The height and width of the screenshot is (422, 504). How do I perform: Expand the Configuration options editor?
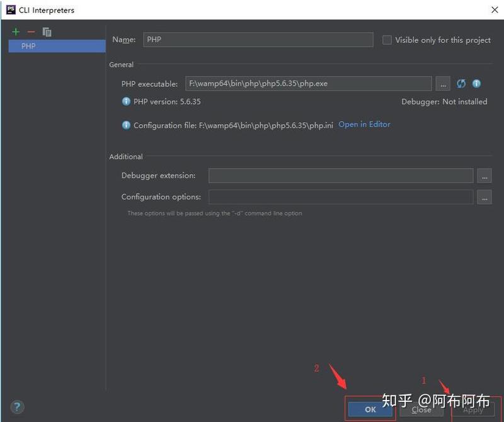coord(484,197)
